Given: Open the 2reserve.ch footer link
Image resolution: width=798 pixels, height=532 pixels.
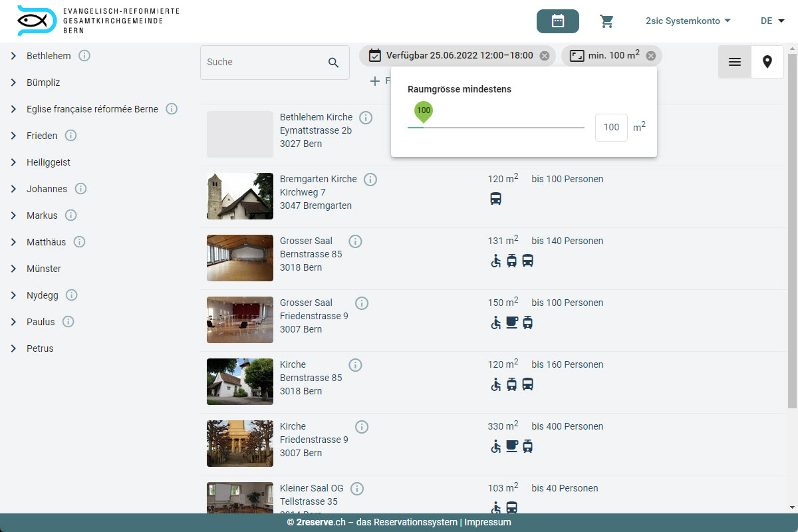Looking at the screenshot, I should pos(319,523).
